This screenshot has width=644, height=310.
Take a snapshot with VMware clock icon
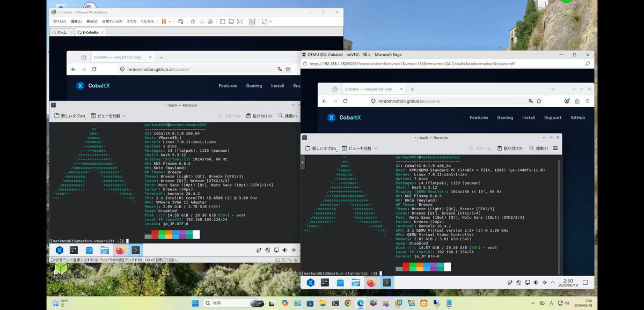(x=194, y=21)
